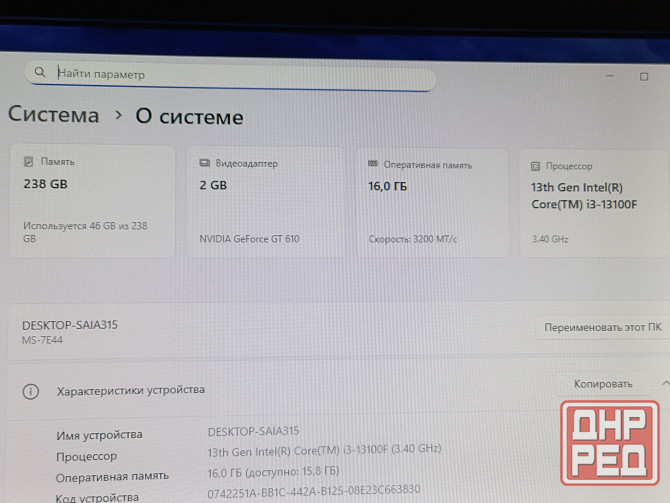Select the '13th Gen Intel(R) Core(TM) i3-13100F (3.40 GHz)' value
The height and width of the screenshot is (503, 670).
point(324,450)
